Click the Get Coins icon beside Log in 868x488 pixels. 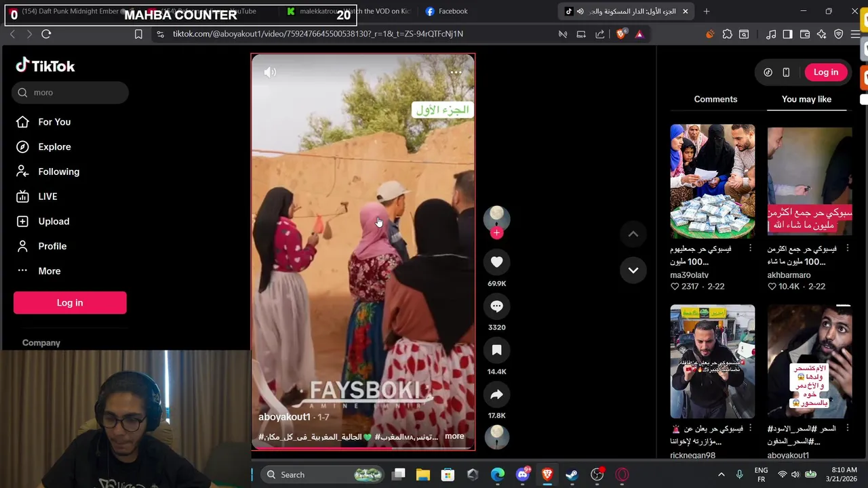pos(768,73)
